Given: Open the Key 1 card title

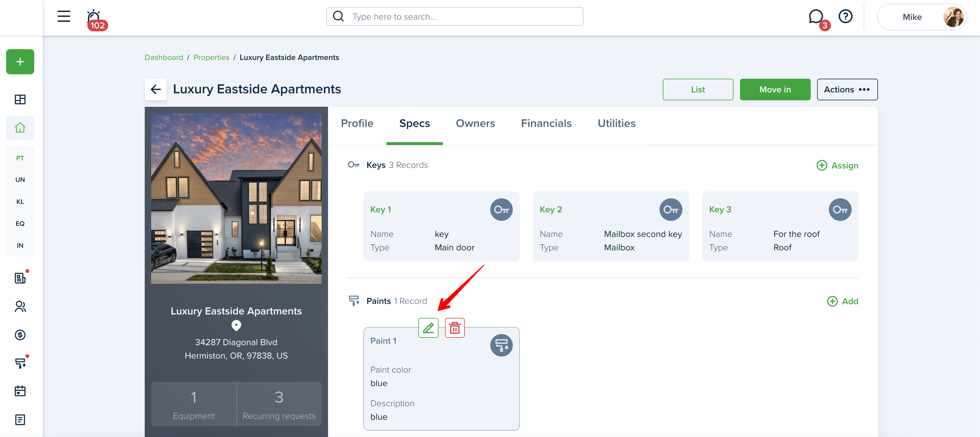Looking at the screenshot, I should point(380,209).
